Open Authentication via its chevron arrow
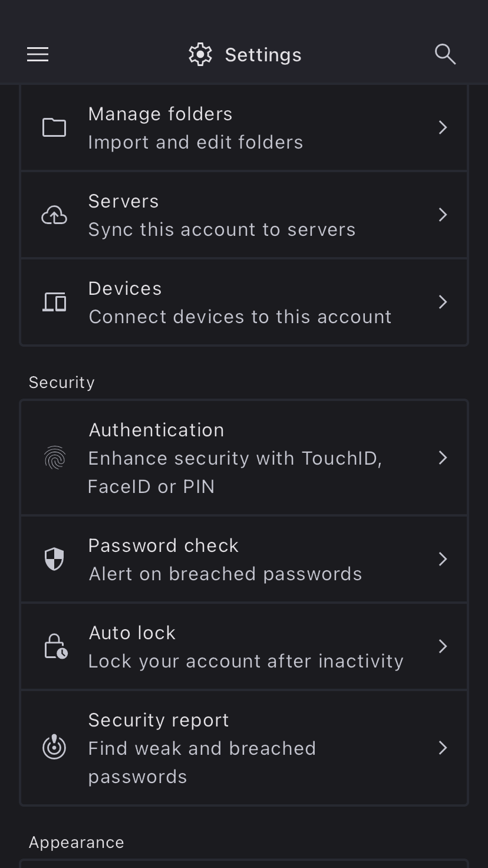The image size is (488, 868). 443,458
